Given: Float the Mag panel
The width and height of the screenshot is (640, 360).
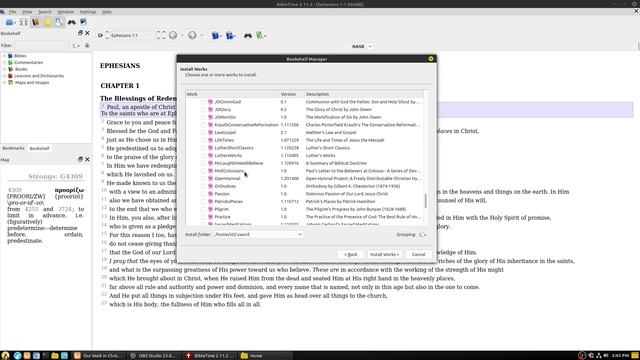Looking at the screenshot, I should [80, 159].
